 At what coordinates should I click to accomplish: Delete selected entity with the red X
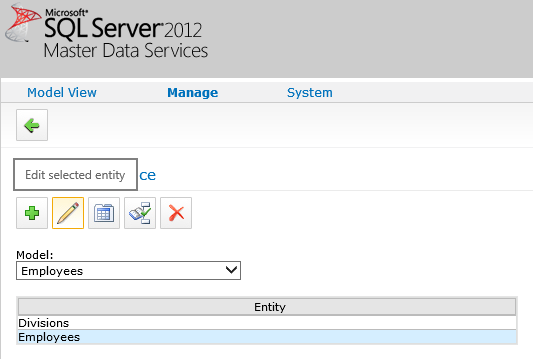click(x=176, y=213)
